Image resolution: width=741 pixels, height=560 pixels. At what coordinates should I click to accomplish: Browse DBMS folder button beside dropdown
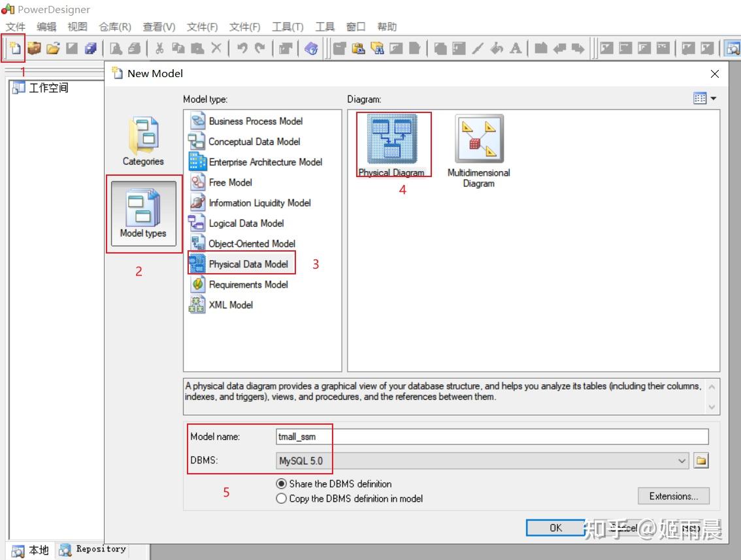(701, 461)
